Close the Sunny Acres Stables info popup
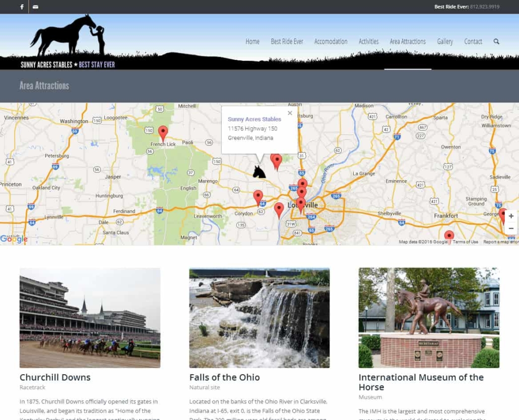Screen dimensions: 519x420 pyautogui.click(x=290, y=113)
